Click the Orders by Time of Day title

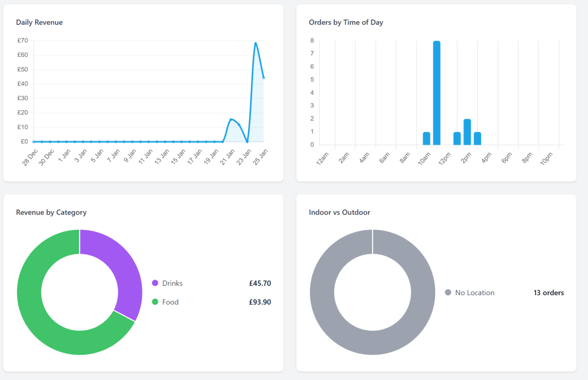pyautogui.click(x=346, y=22)
